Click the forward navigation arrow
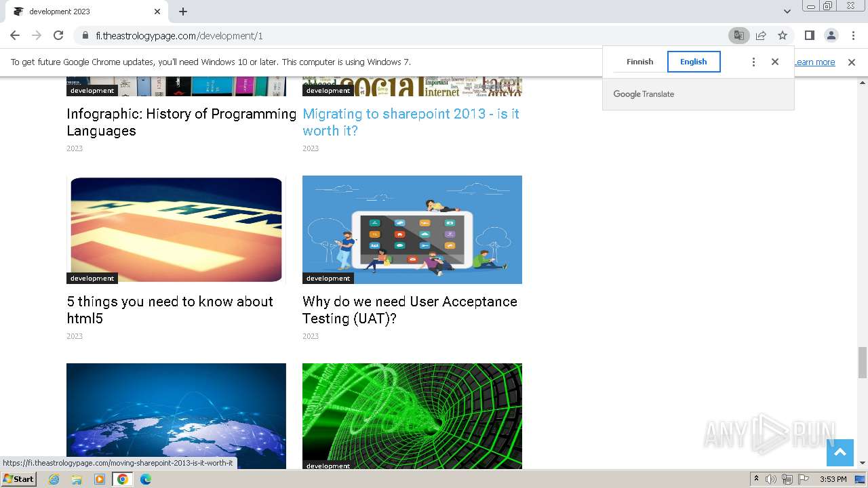 coord(37,35)
